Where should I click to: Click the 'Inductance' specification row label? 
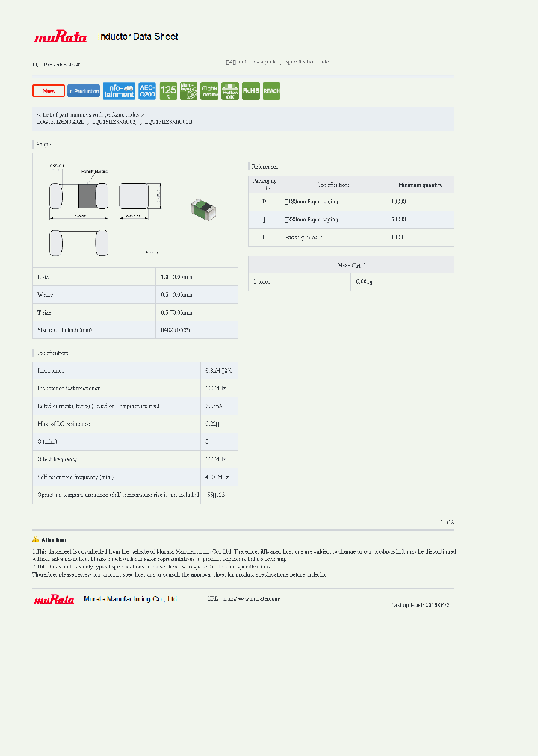[x=51, y=371]
